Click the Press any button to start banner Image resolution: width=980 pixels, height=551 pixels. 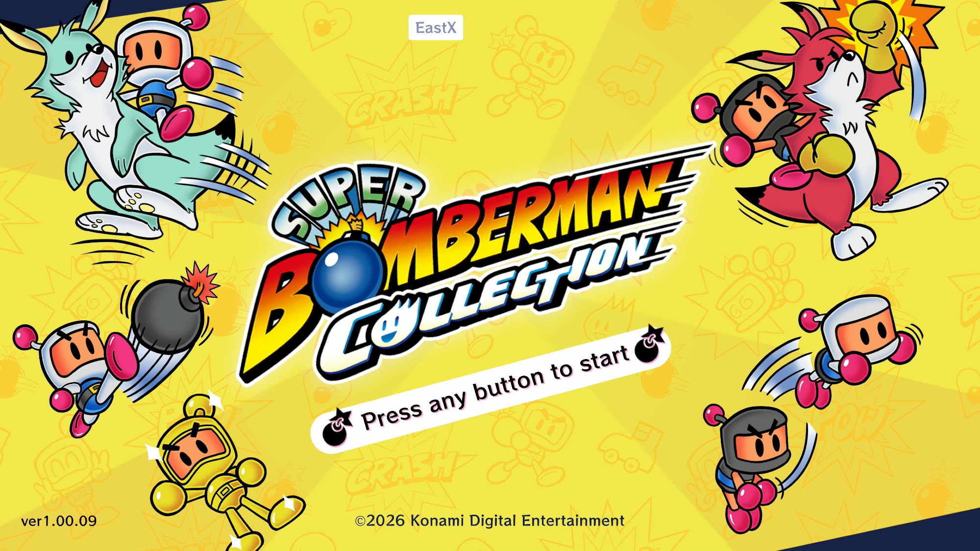(490, 389)
